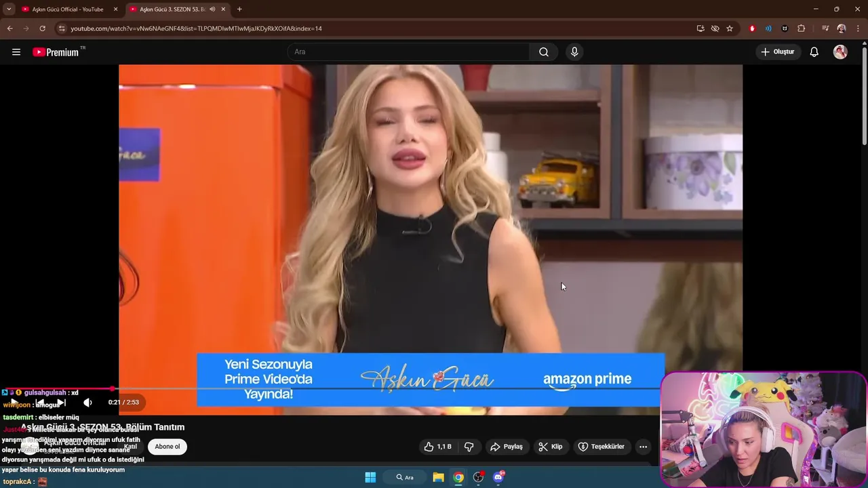Click the YouTube Ara search field
The image size is (868, 488).
pyautogui.click(x=409, y=52)
